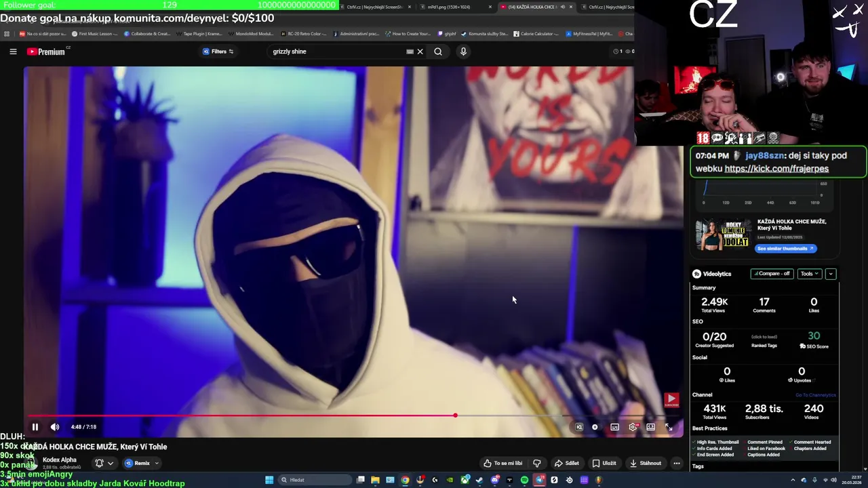Pause the video

click(35, 427)
